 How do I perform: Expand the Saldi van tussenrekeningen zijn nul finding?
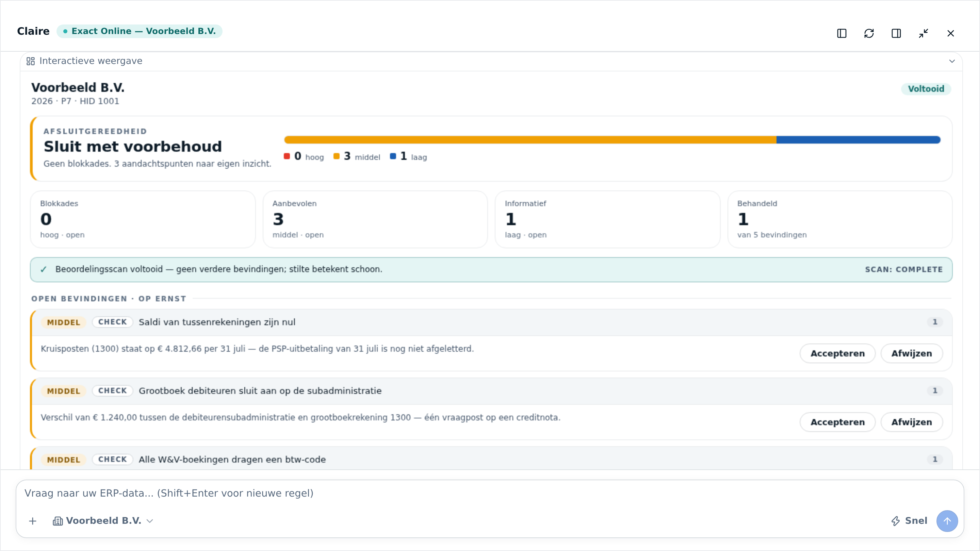(492, 322)
